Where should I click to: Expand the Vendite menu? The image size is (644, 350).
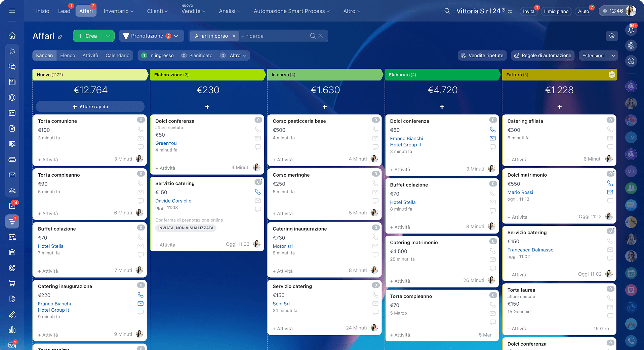[193, 11]
